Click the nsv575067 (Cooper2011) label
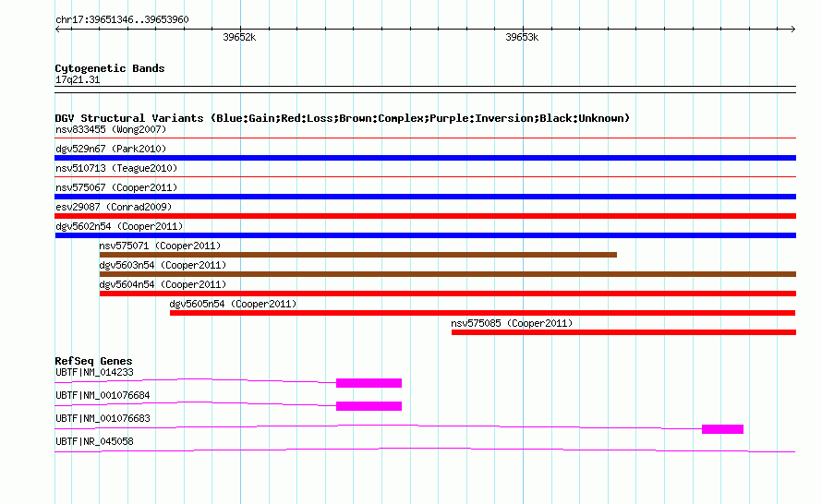The image size is (822, 504). tap(116, 187)
